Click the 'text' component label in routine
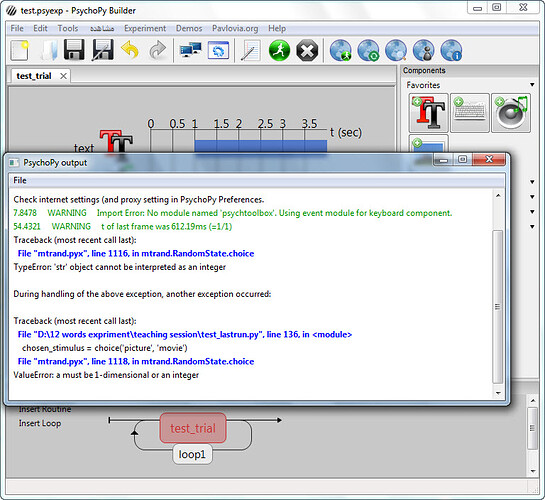 click(84, 148)
